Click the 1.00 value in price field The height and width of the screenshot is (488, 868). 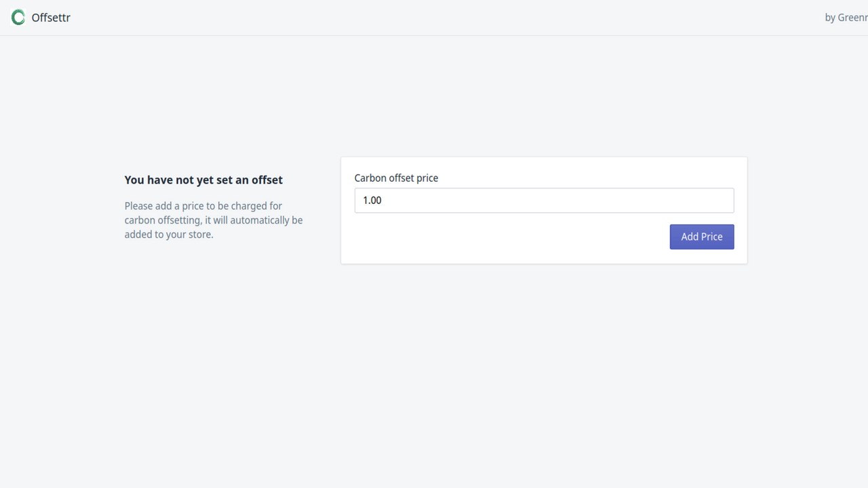tap(372, 201)
